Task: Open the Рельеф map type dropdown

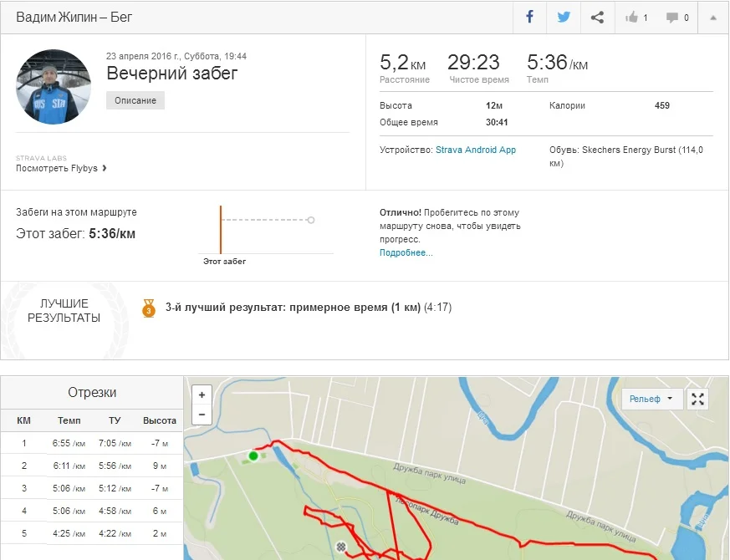Action: (652, 399)
